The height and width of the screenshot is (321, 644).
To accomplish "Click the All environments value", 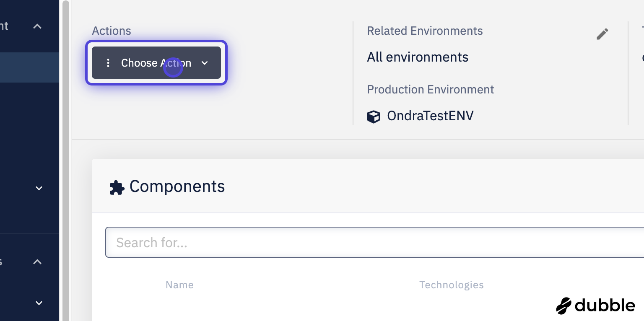I will [417, 57].
